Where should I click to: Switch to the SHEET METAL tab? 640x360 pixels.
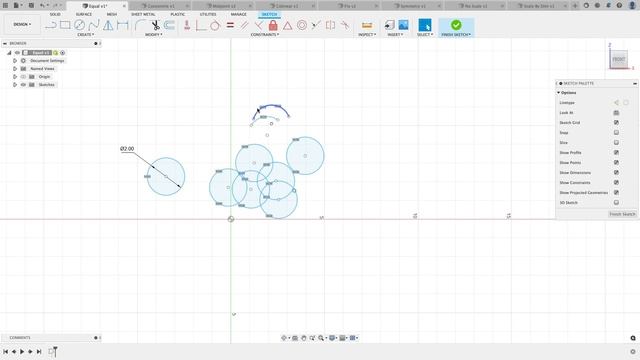143,14
